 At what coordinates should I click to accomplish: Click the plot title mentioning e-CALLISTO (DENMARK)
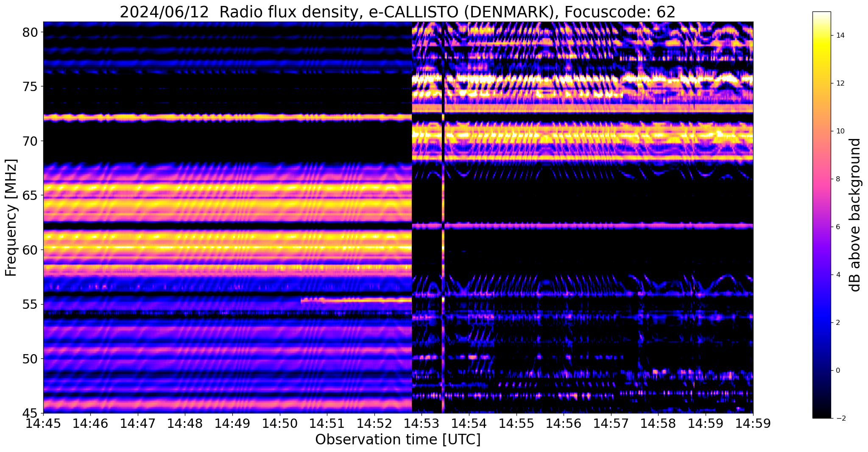pyautogui.click(x=397, y=12)
